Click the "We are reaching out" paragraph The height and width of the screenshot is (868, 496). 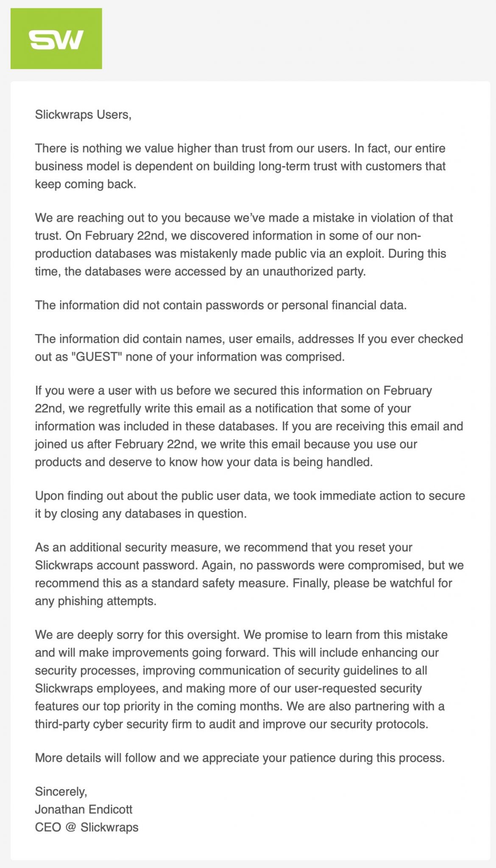pos(244,245)
